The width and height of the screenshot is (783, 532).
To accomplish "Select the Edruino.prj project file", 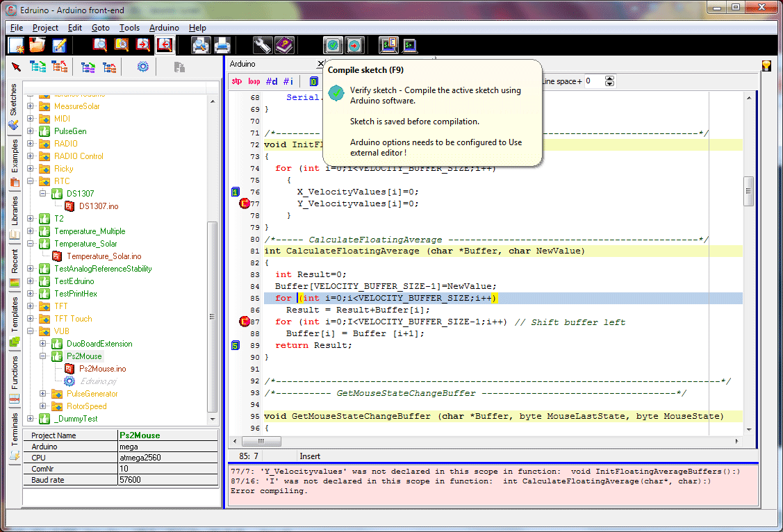I will tap(99, 381).
